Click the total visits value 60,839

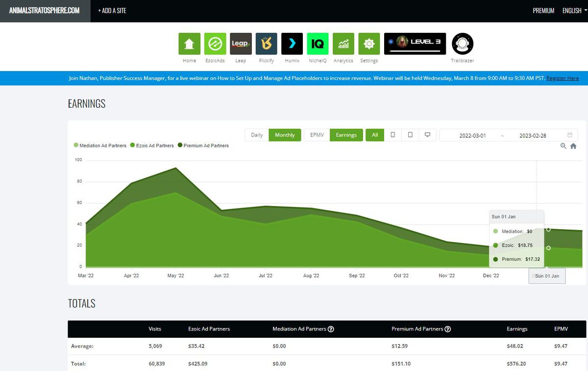157,364
